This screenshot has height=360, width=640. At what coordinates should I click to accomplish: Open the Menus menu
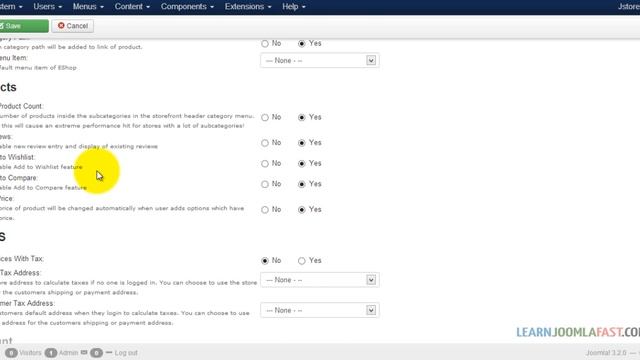tap(88, 7)
